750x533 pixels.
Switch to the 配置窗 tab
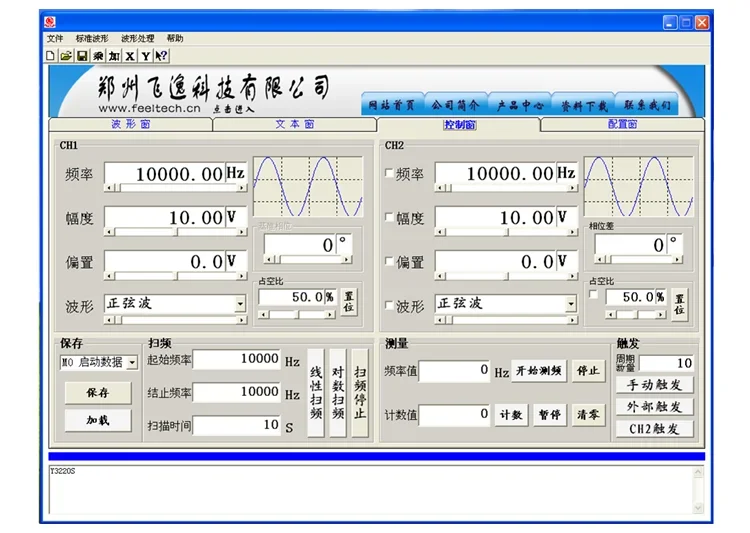coord(622,124)
